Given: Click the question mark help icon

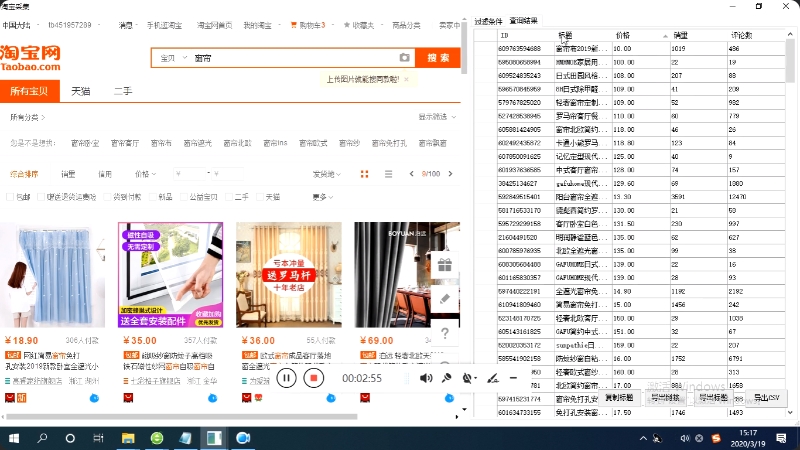Looking at the screenshot, I should click(445, 331).
